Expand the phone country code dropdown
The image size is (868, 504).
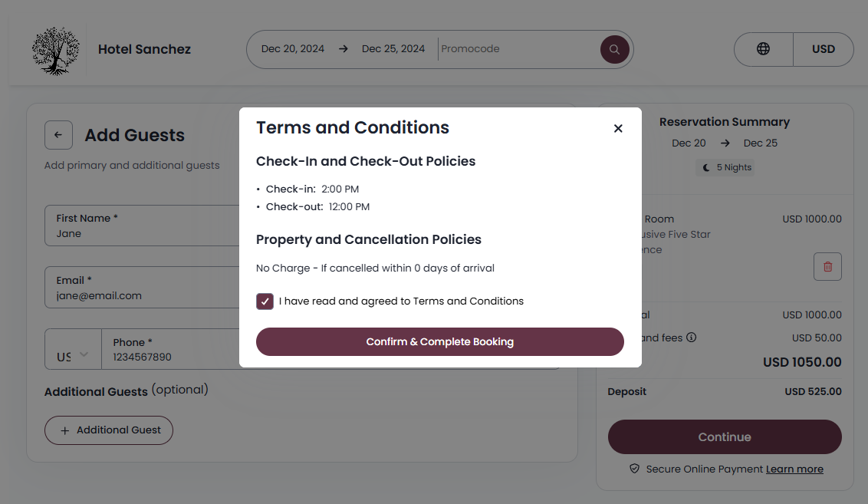point(74,356)
